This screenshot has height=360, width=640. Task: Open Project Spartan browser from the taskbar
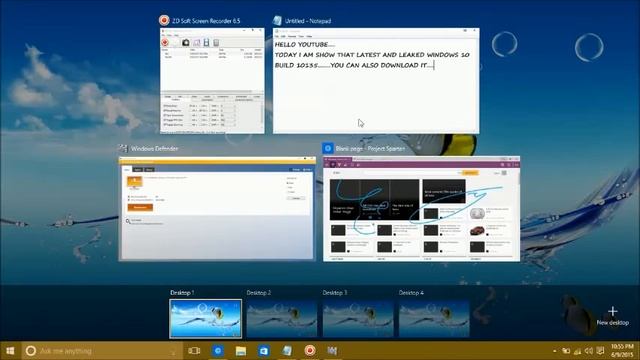(x=218, y=351)
